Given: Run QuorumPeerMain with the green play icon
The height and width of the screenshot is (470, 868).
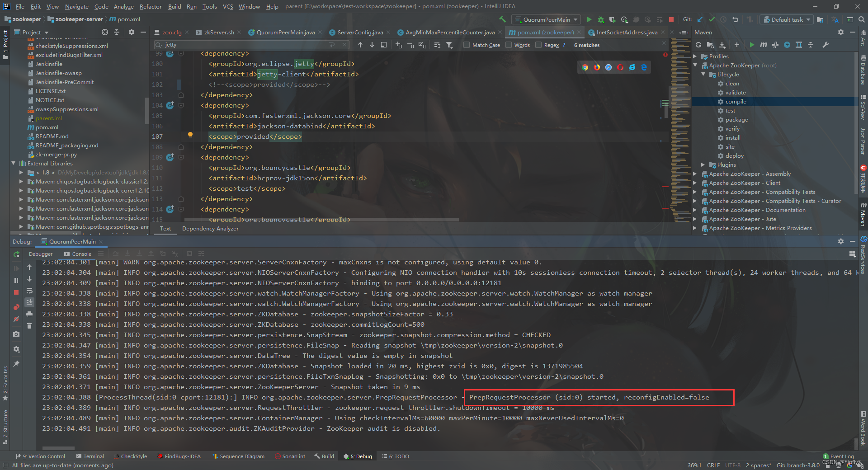Looking at the screenshot, I should (x=589, y=19).
